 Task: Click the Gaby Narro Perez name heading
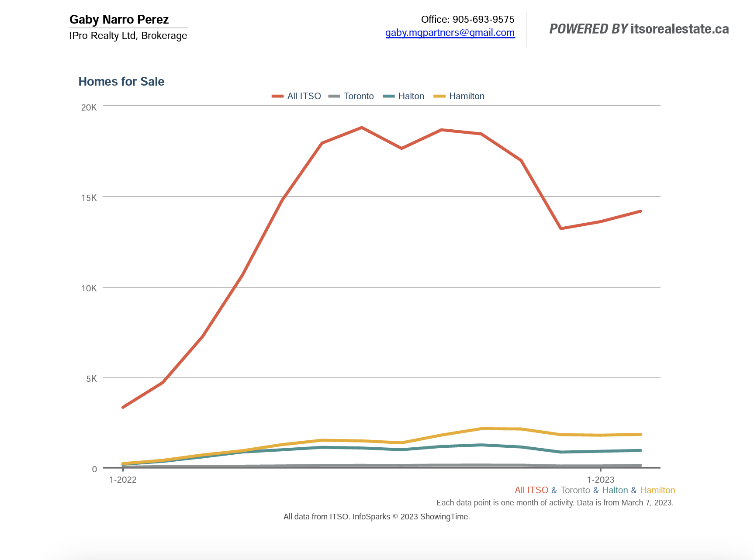pos(119,20)
